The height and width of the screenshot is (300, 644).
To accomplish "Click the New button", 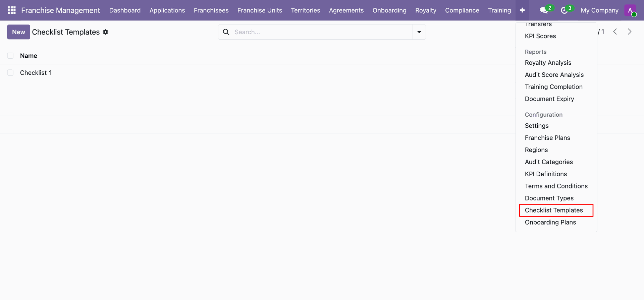I will [x=18, y=32].
